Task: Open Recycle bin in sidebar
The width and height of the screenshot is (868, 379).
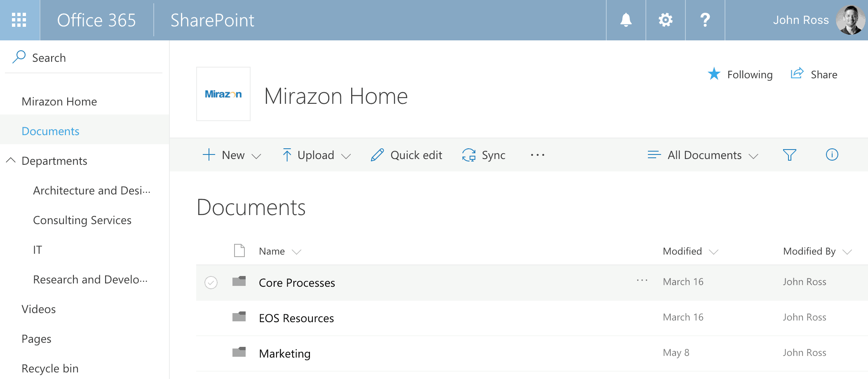Action: click(50, 368)
